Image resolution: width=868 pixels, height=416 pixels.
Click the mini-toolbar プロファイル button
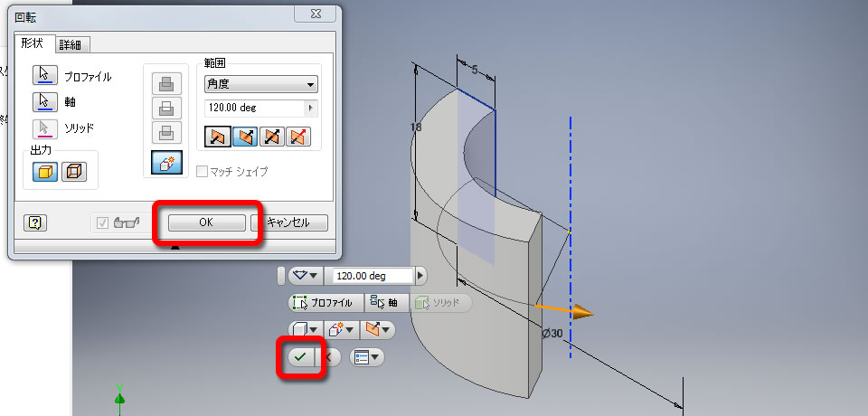[x=325, y=303]
